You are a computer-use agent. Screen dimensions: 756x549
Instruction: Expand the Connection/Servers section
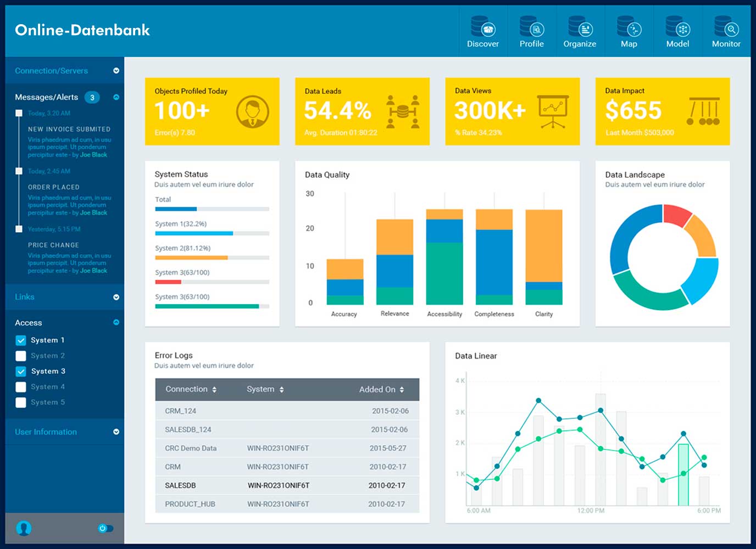[x=116, y=71]
